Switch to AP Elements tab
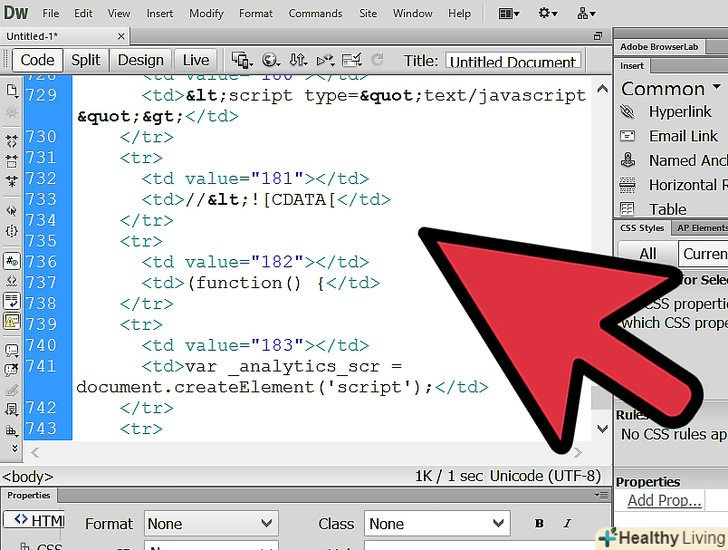 pyautogui.click(x=701, y=228)
